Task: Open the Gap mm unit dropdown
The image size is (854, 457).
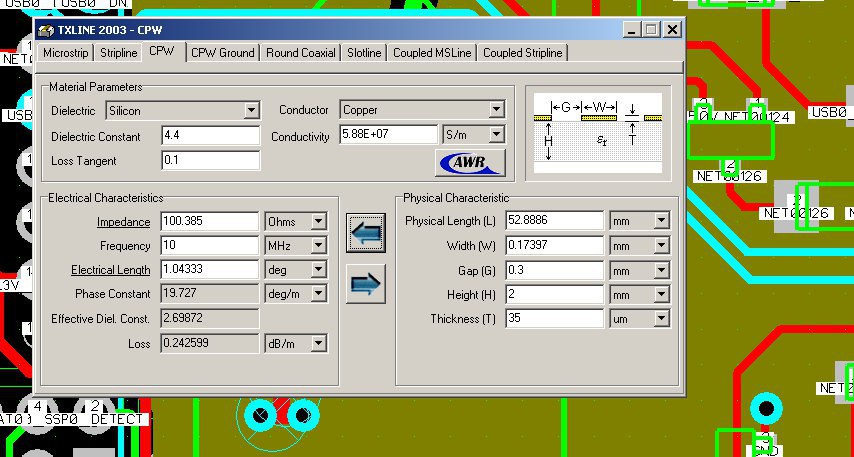Action: [x=661, y=271]
